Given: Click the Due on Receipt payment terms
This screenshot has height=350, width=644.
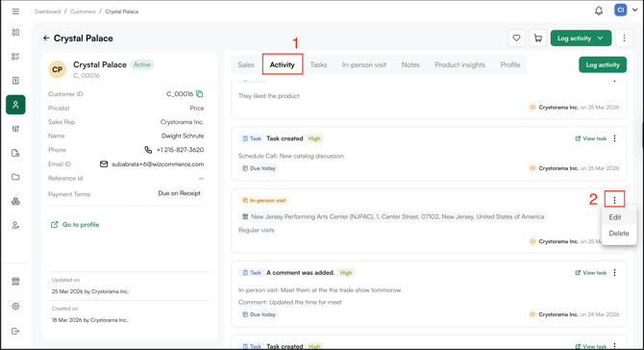Looking at the screenshot, I should pos(179,193).
